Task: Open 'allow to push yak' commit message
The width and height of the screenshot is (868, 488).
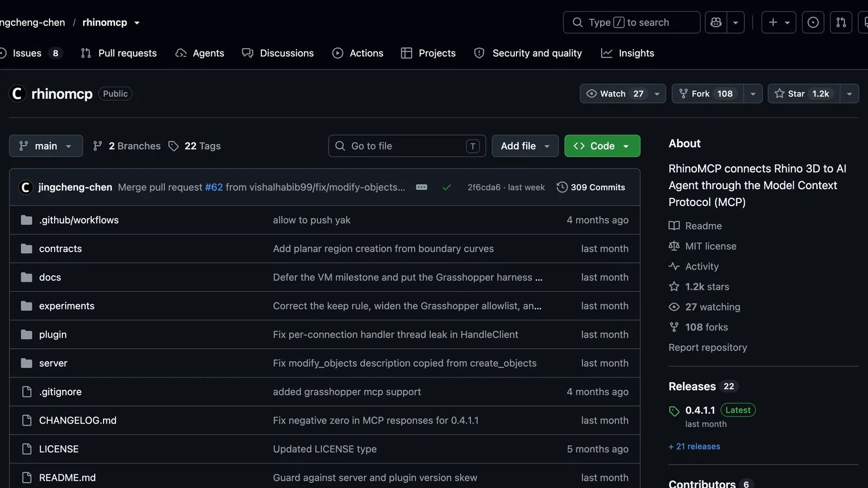Action: [x=311, y=220]
